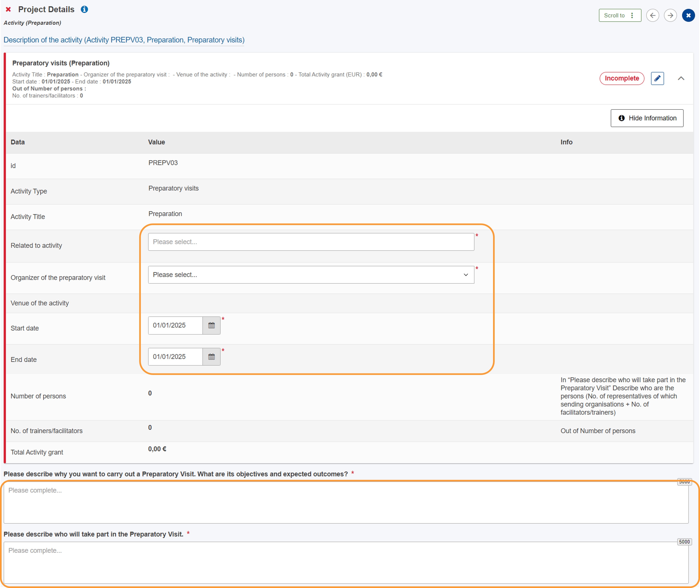This screenshot has height=588, width=700.
Task: Click the who will take part text area
Action: click(x=346, y=562)
